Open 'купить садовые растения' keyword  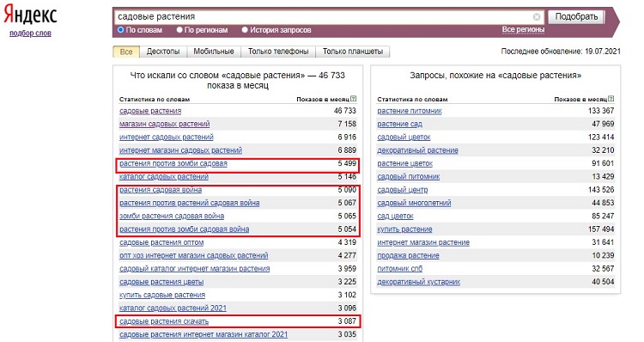162,295
